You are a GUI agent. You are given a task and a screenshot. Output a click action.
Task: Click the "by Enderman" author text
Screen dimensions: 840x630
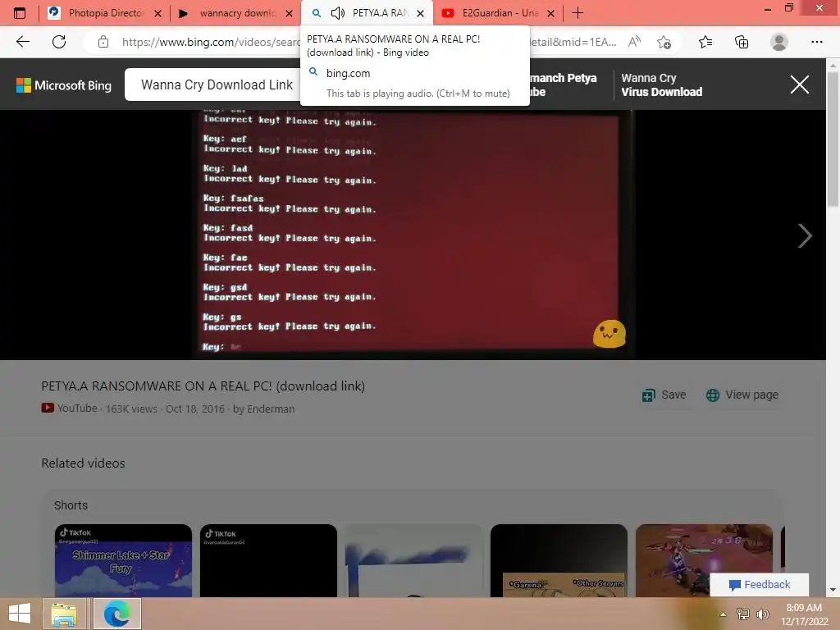263,409
